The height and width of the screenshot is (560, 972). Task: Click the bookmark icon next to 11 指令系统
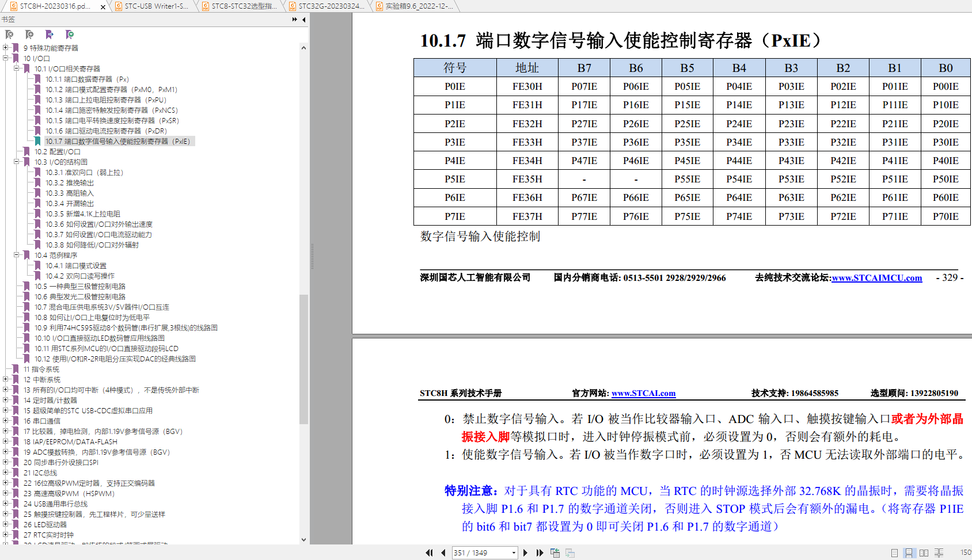coord(16,369)
